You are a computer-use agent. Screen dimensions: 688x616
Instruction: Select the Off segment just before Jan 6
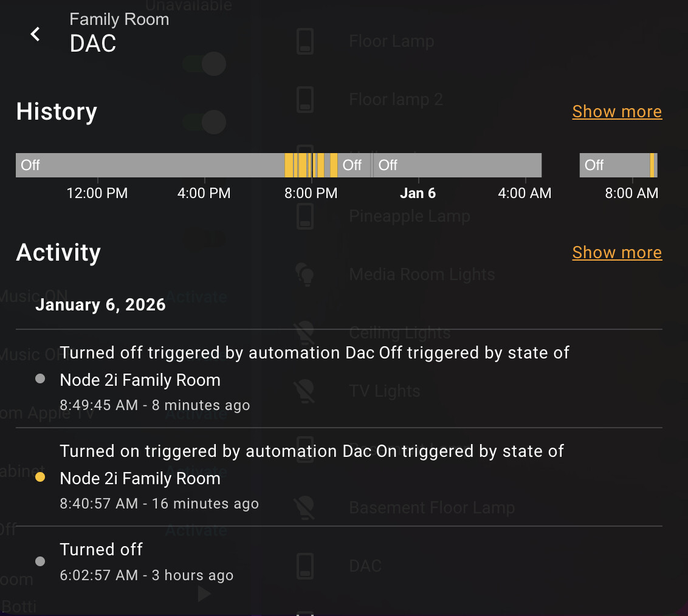(x=354, y=165)
